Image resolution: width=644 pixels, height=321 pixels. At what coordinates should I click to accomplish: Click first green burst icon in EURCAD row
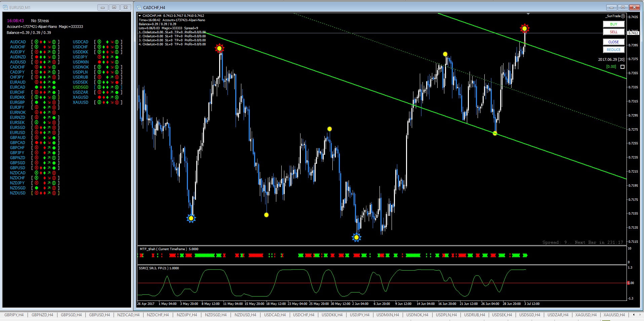[36, 87]
